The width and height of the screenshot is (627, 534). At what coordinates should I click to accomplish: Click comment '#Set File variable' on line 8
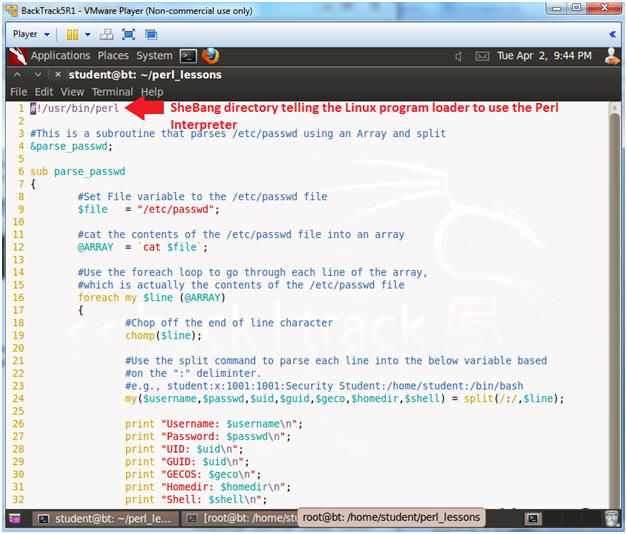pos(202,196)
